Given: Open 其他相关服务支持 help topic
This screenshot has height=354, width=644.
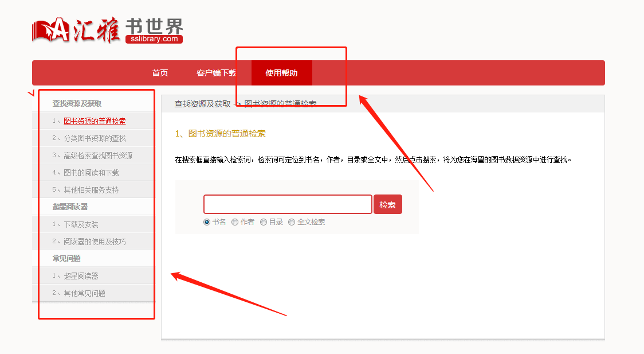Looking at the screenshot, I should tap(91, 190).
